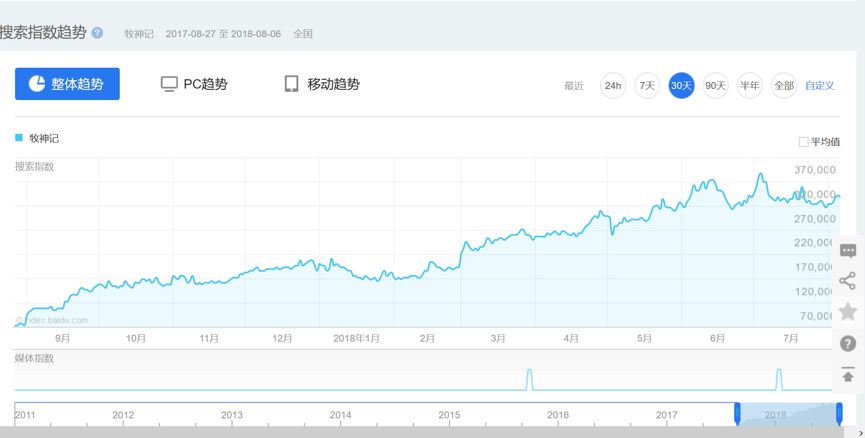Open help via the sidebar question mark icon

[848, 344]
